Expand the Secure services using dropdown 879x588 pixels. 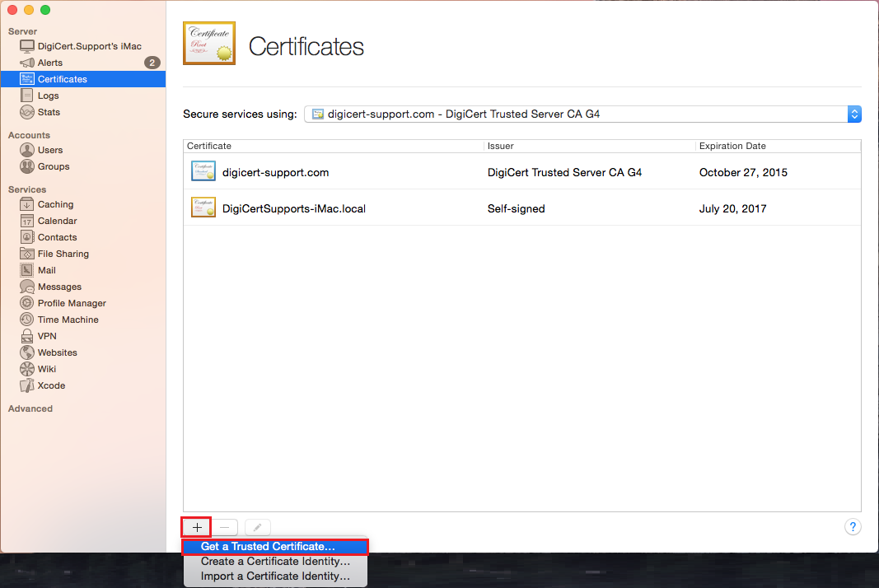582,114
